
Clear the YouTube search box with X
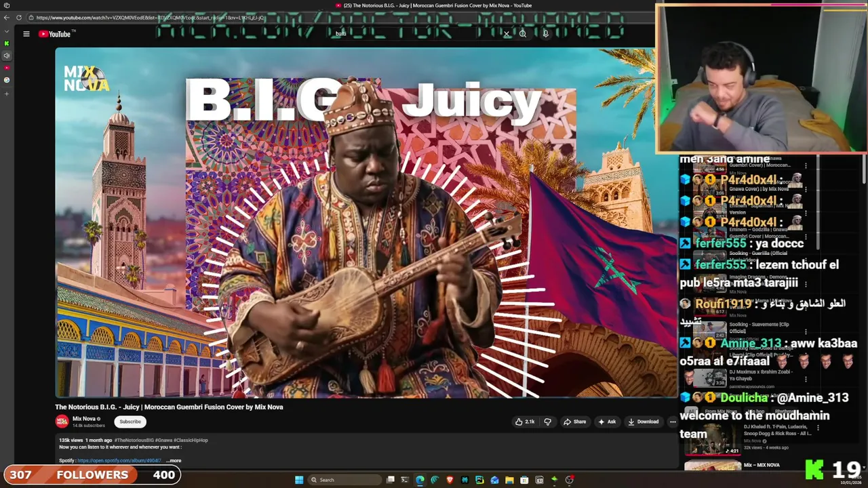click(506, 34)
